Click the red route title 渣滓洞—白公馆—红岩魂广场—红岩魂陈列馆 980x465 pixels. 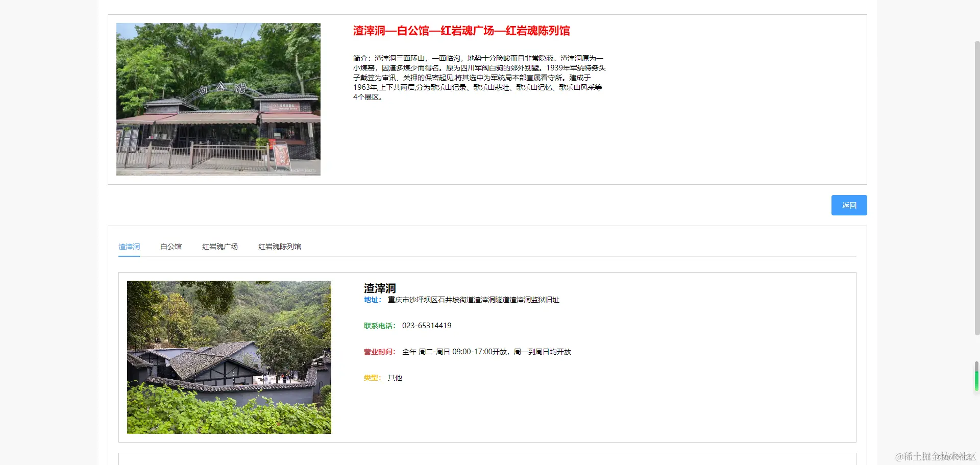(461, 31)
